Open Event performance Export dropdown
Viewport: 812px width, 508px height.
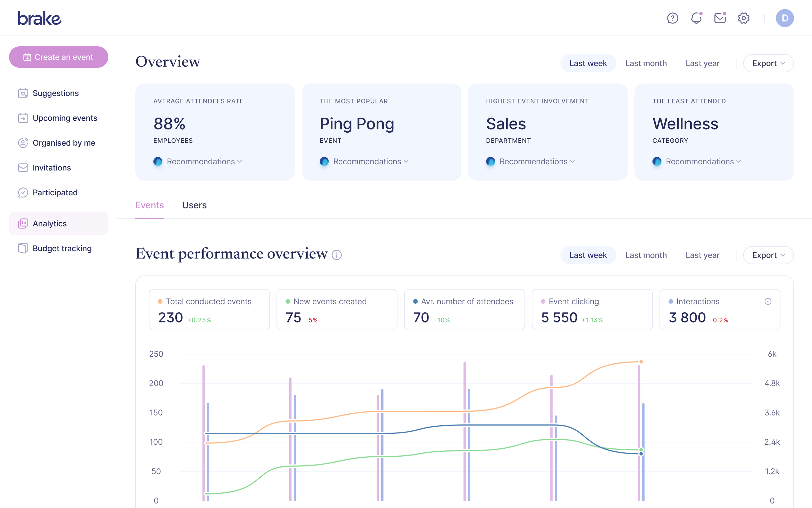click(x=768, y=255)
